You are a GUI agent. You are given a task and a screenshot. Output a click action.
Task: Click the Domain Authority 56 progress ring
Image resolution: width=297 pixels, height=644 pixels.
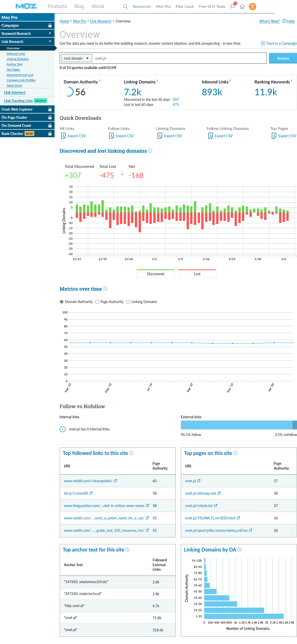pyautogui.click(x=69, y=92)
